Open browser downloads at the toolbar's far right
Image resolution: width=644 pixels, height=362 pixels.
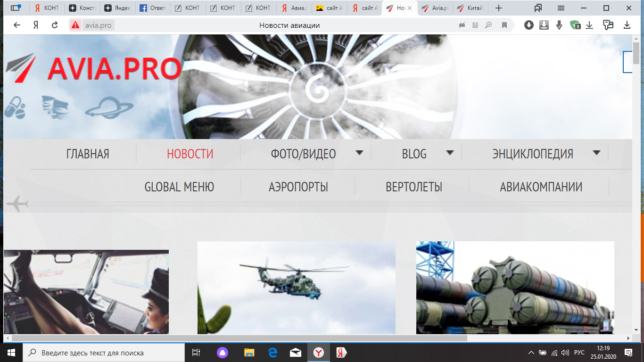pyautogui.click(x=627, y=25)
